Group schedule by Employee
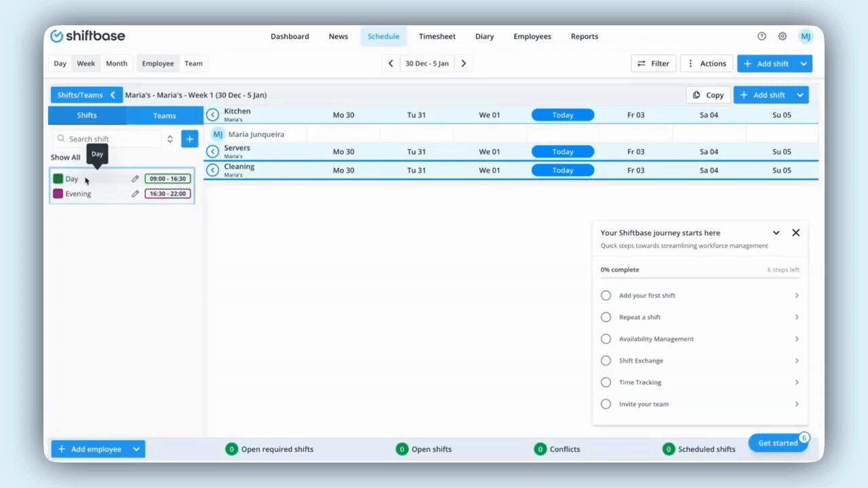 pos(158,64)
